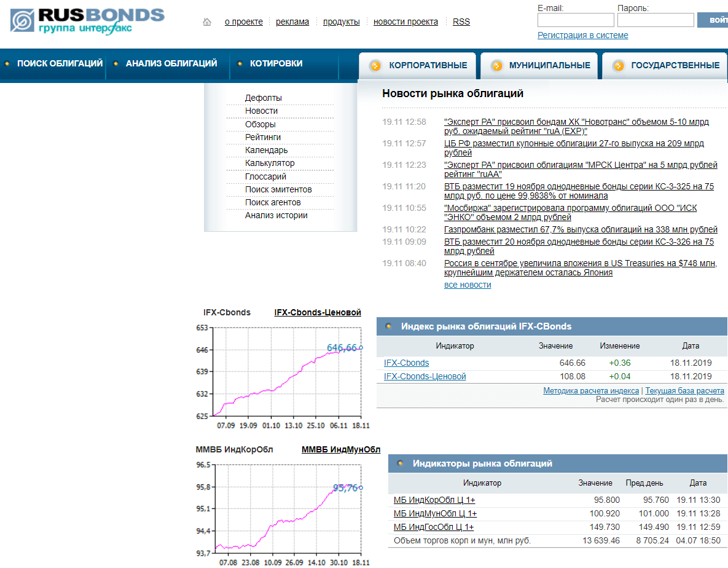Open the Поиск облигаций menu
The image size is (728, 568).
[x=60, y=63]
